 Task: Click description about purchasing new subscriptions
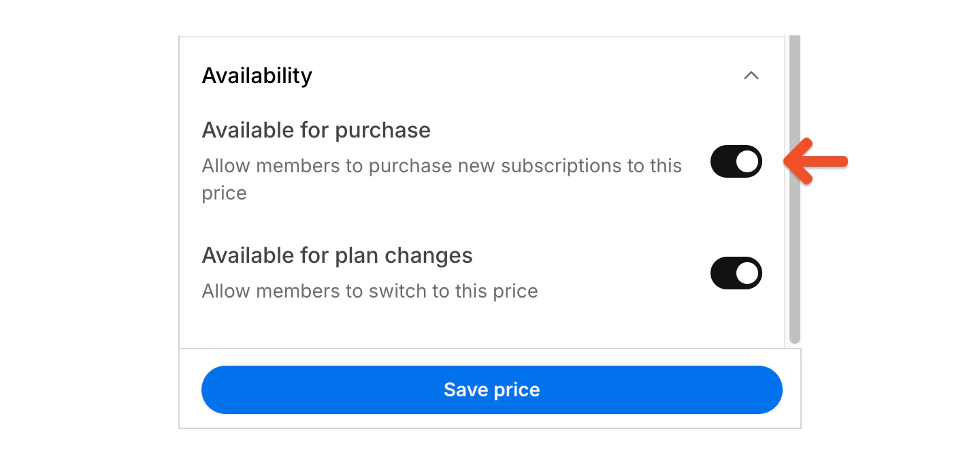click(442, 179)
